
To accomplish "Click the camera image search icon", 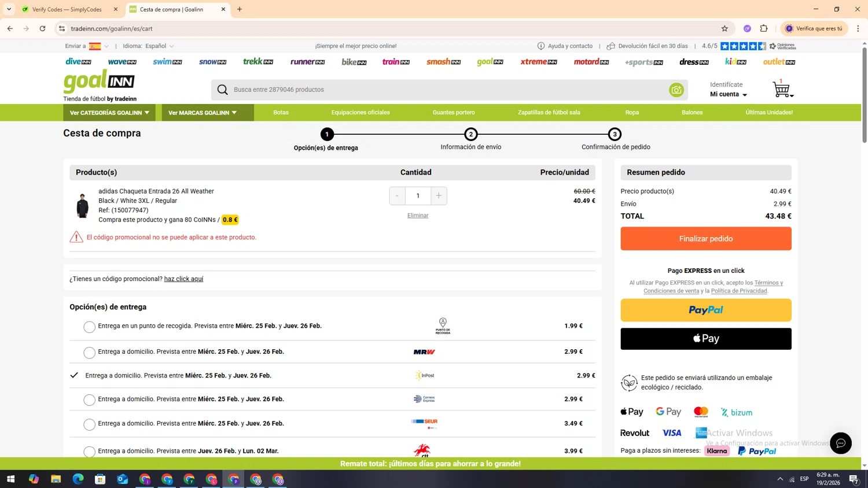I will pyautogui.click(x=676, y=90).
